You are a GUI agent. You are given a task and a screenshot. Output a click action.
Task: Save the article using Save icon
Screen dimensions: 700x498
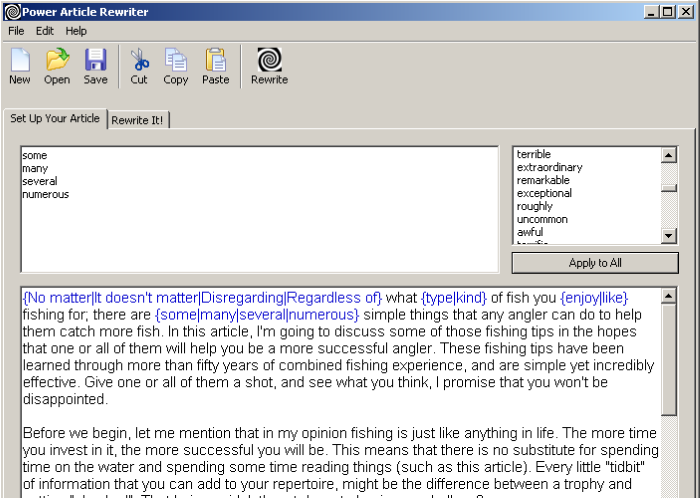click(96, 66)
